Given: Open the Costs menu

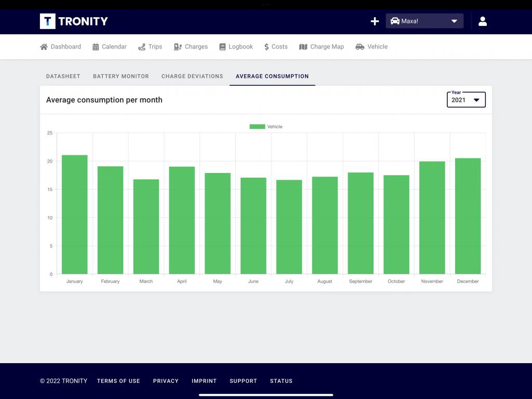Looking at the screenshot, I should tap(276, 47).
